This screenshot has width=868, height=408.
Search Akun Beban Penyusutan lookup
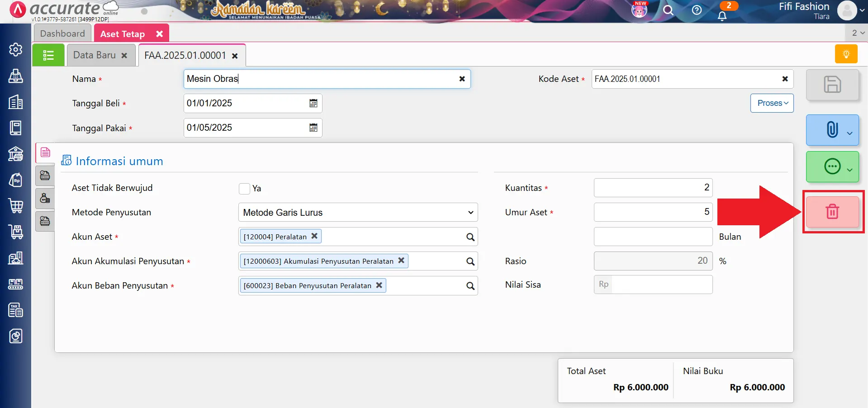(470, 286)
